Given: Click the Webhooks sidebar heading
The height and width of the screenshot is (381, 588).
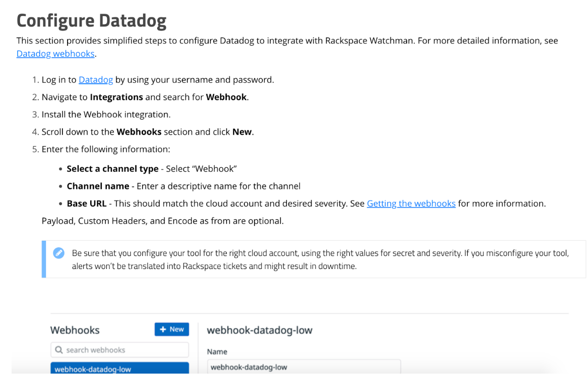Looking at the screenshot, I should point(75,330).
